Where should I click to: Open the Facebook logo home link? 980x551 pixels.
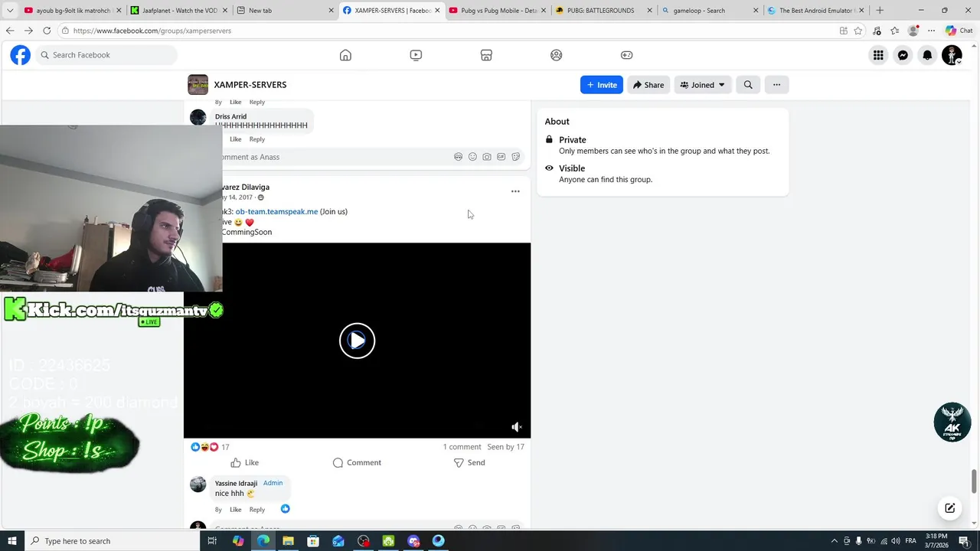(20, 55)
